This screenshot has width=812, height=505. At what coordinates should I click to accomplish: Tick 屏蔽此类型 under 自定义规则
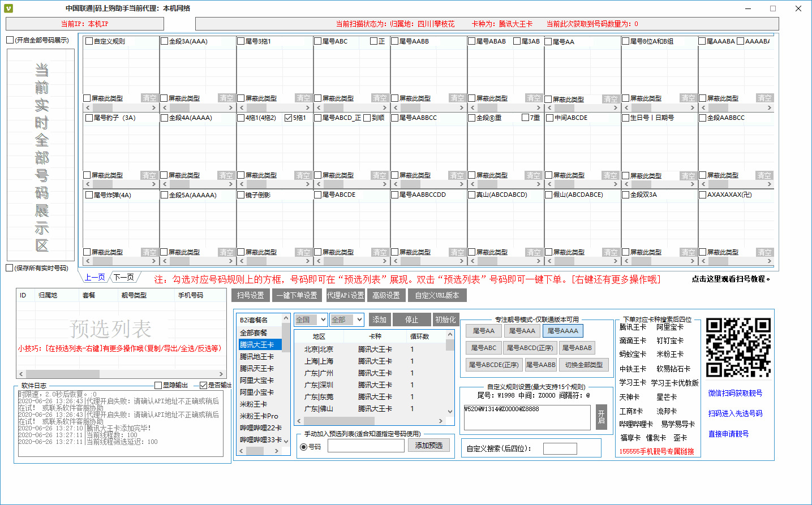click(87, 98)
